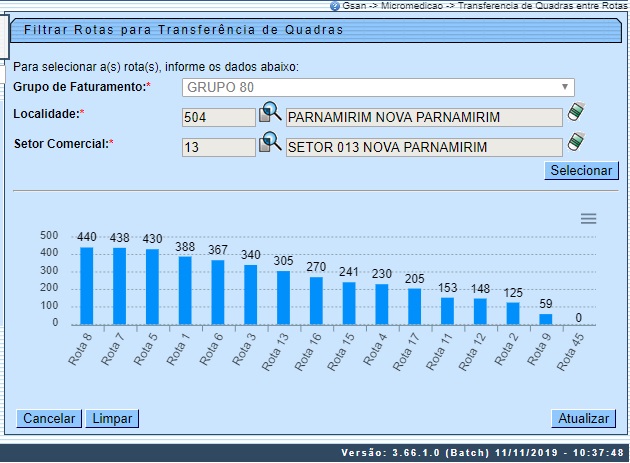Click the value label 241

click(x=349, y=272)
